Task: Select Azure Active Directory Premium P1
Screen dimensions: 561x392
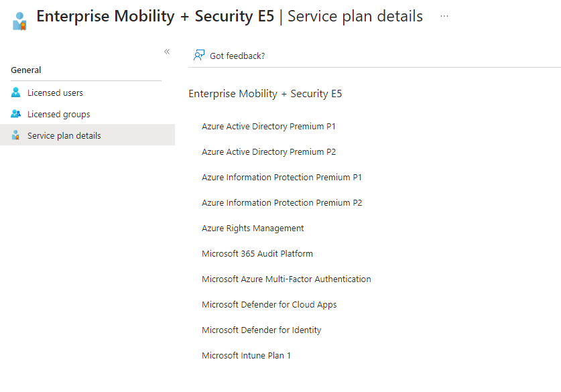Action: 269,127
